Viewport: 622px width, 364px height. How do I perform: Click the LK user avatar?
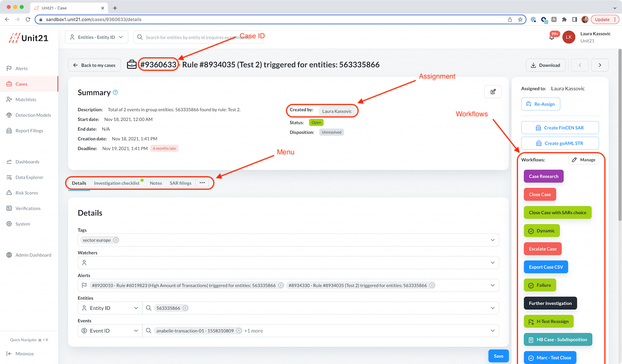tap(569, 37)
